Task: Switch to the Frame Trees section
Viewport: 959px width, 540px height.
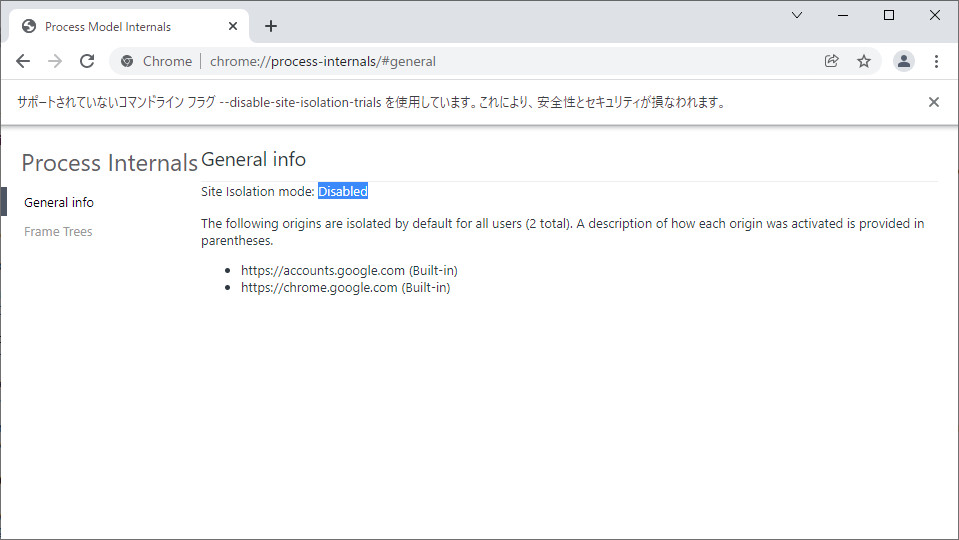Action: coord(58,232)
